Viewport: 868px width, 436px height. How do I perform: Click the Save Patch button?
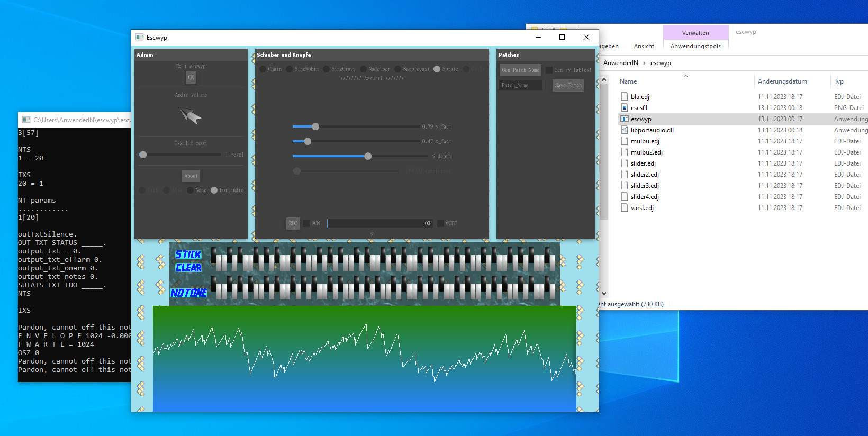point(568,85)
